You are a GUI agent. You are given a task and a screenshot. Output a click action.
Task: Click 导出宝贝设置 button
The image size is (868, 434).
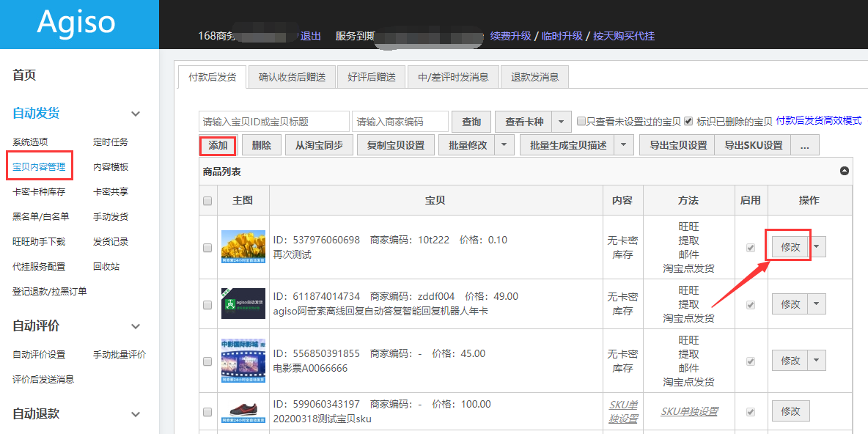pyautogui.click(x=678, y=146)
